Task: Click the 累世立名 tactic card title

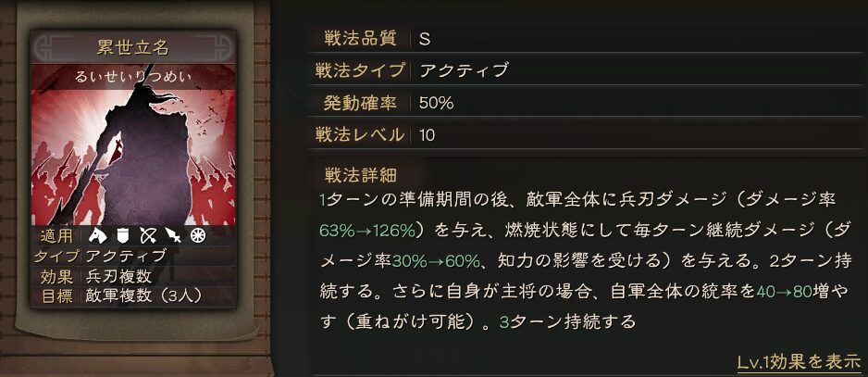Action: click(133, 47)
